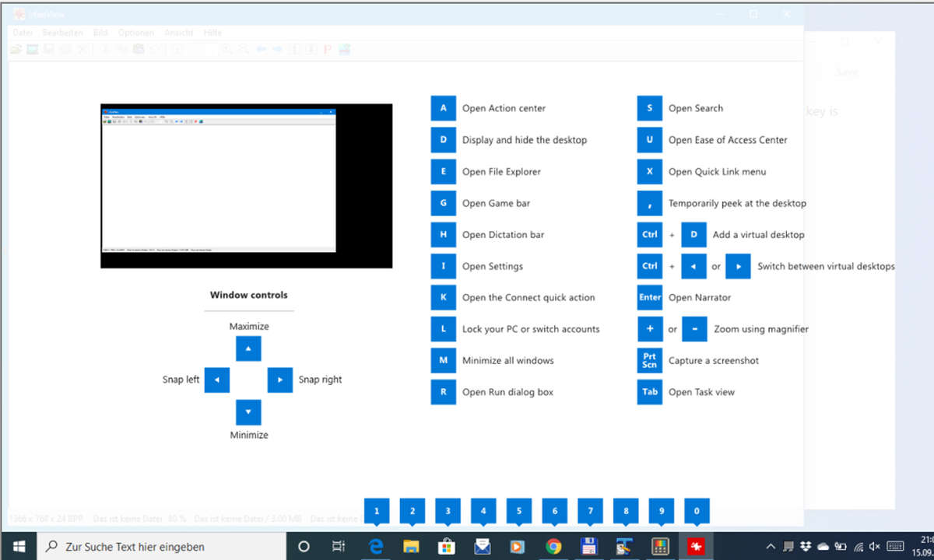Open File Explorer from the taskbar

click(x=412, y=546)
